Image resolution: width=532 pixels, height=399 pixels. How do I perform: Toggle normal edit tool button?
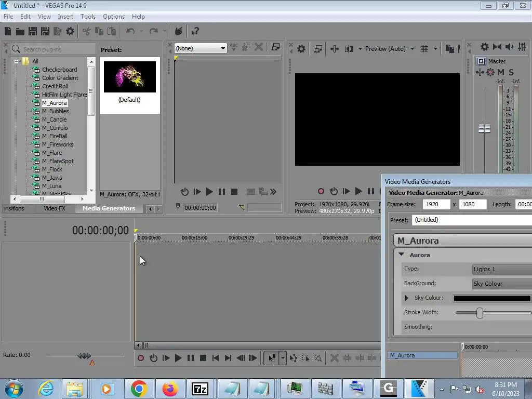tap(272, 358)
